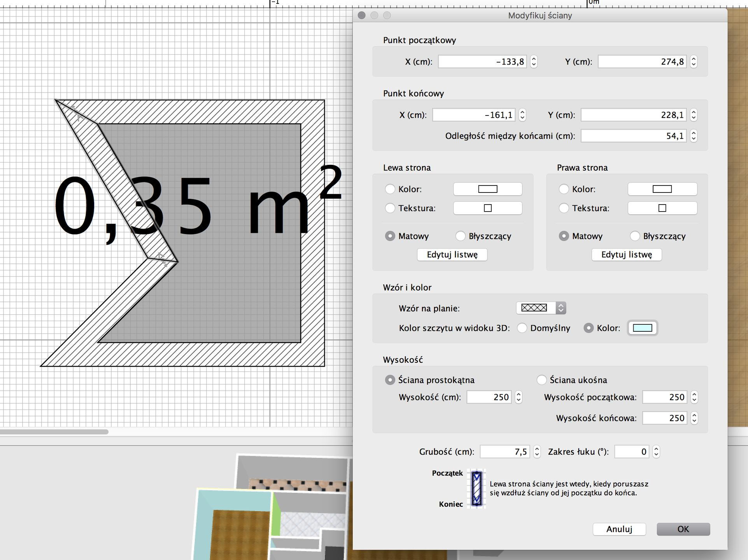Confirm the dialog with OK
Screen dimensions: 748x560
[x=683, y=529]
